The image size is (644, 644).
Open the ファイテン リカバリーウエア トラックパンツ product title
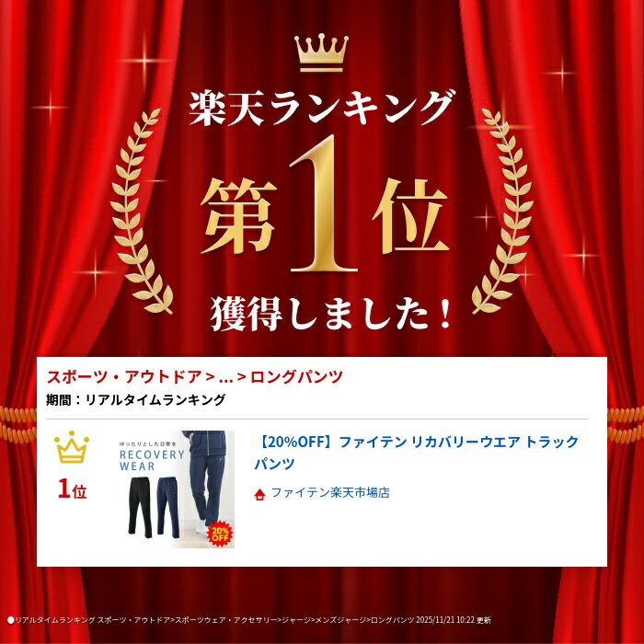(417, 453)
